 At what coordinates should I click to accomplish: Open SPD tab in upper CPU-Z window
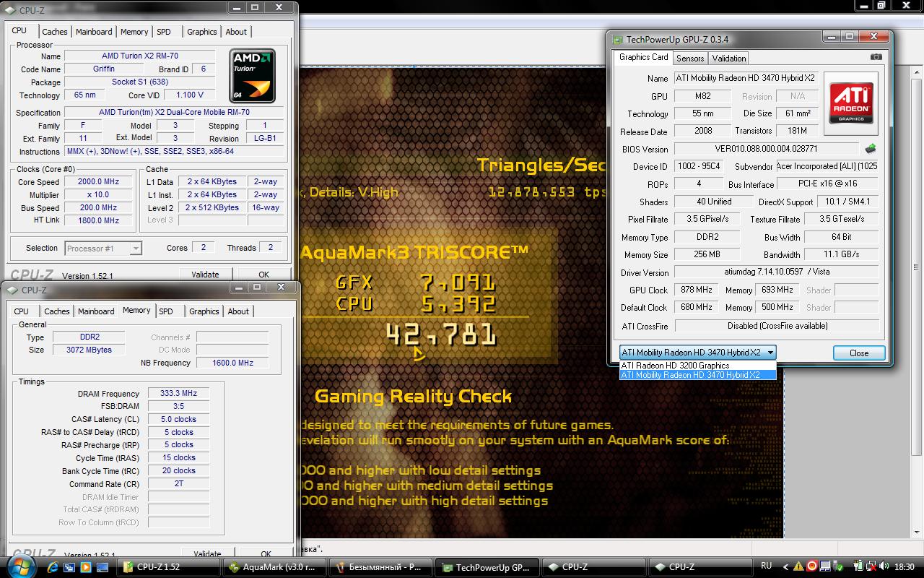[164, 32]
